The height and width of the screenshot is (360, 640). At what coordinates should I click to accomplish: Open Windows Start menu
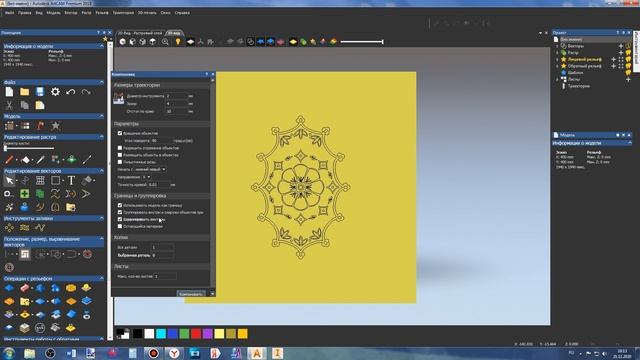pyautogui.click(x=9, y=353)
